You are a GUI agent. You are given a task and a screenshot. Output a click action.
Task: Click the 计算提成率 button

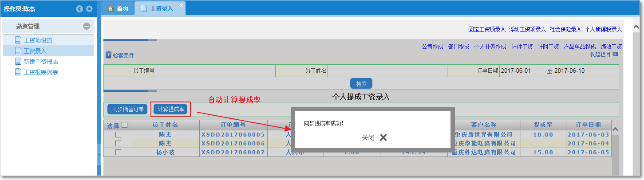pos(170,109)
